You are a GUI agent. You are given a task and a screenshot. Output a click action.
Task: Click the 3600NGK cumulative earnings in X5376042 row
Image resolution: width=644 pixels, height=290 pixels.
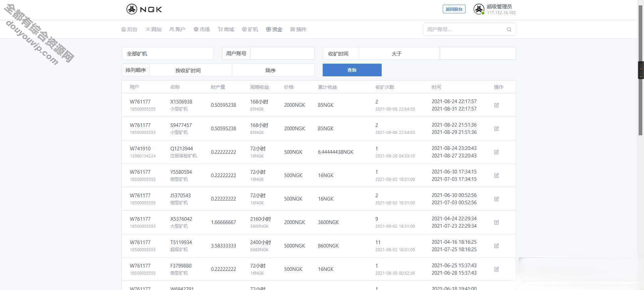328,222
